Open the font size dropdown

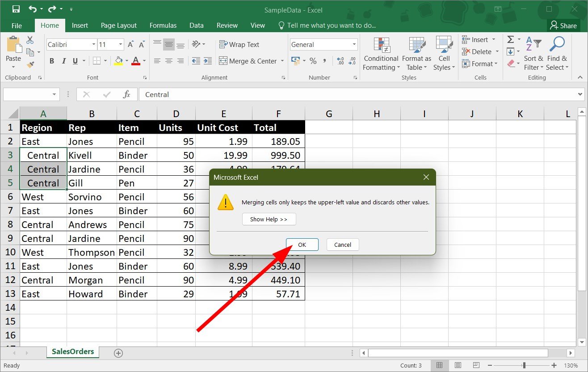point(121,44)
